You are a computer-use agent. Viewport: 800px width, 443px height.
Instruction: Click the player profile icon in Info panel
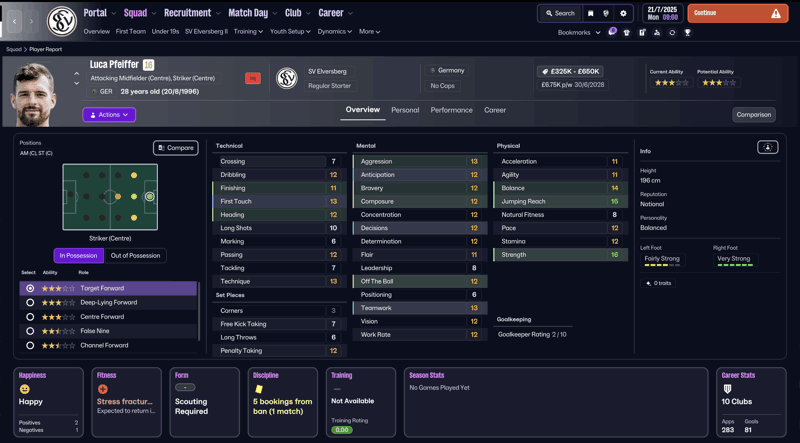pyautogui.click(x=767, y=147)
